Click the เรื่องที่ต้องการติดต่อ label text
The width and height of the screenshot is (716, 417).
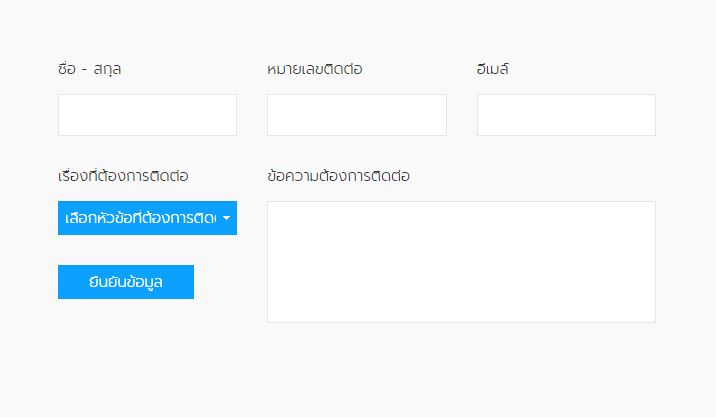point(124,177)
